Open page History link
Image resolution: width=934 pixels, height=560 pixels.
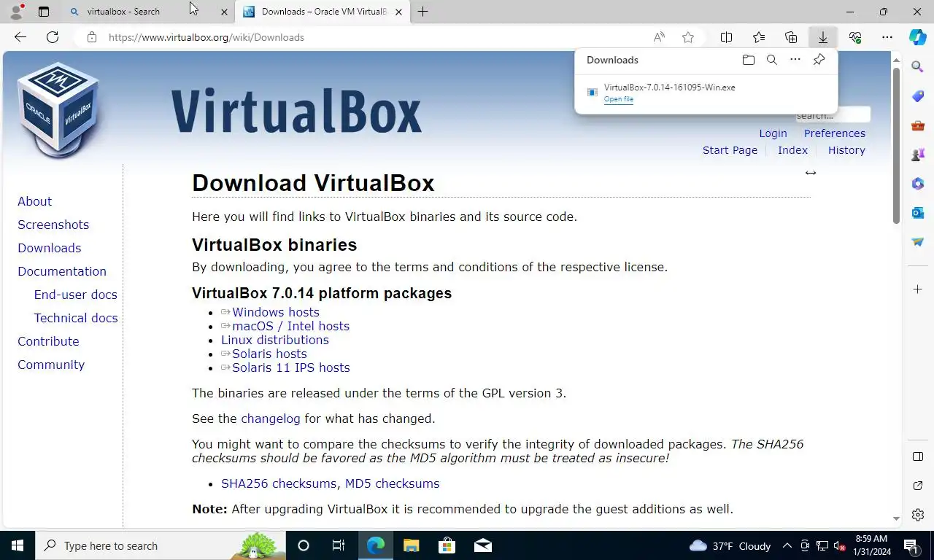pos(846,150)
